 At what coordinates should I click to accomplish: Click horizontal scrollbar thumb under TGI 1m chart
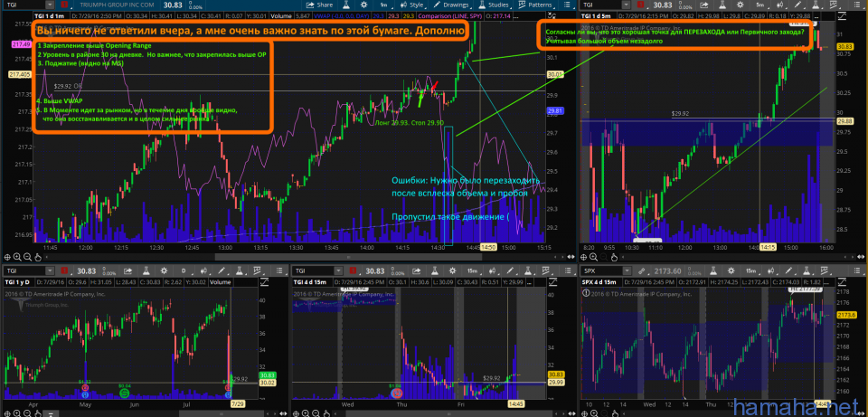tap(348, 257)
